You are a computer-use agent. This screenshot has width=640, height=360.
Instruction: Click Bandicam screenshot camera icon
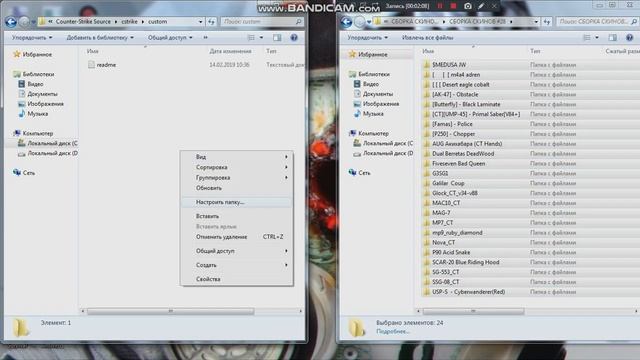(468, 6)
